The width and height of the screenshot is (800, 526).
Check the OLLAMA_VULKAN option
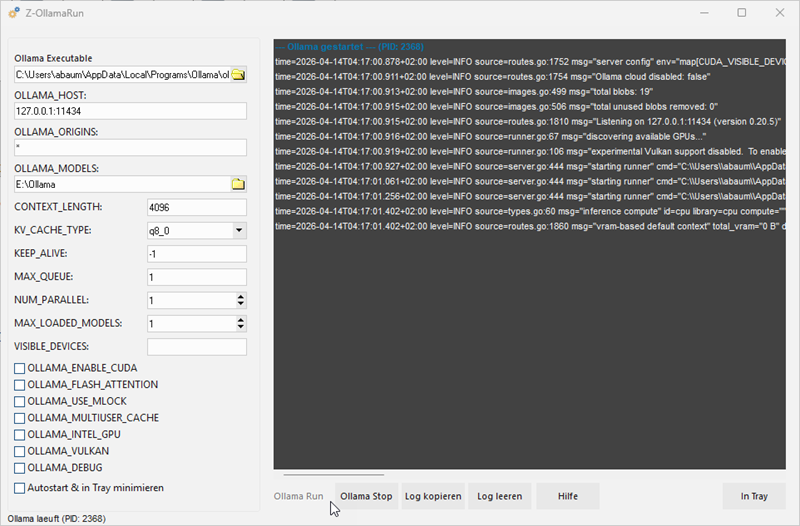[x=20, y=451]
